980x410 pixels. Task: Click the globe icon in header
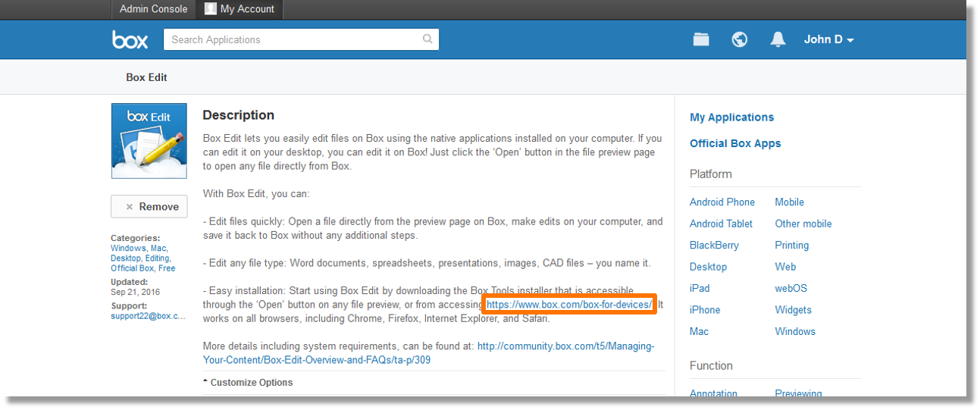pos(740,39)
